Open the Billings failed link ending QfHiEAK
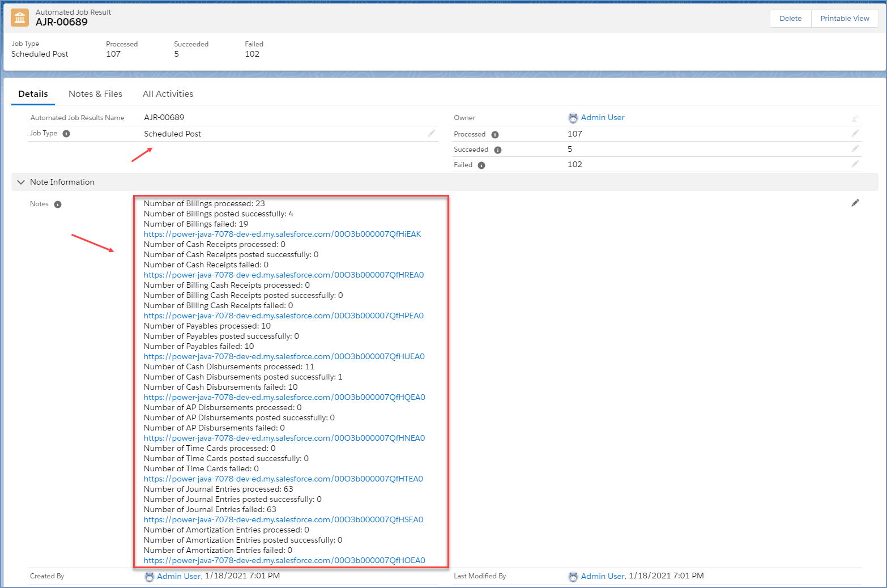The image size is (887, 588). click(x=282, y=235)
